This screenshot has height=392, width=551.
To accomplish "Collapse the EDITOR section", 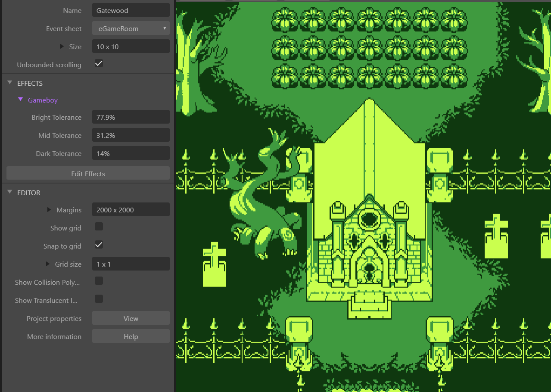I will pyautogui.click(x=10, y=192).
